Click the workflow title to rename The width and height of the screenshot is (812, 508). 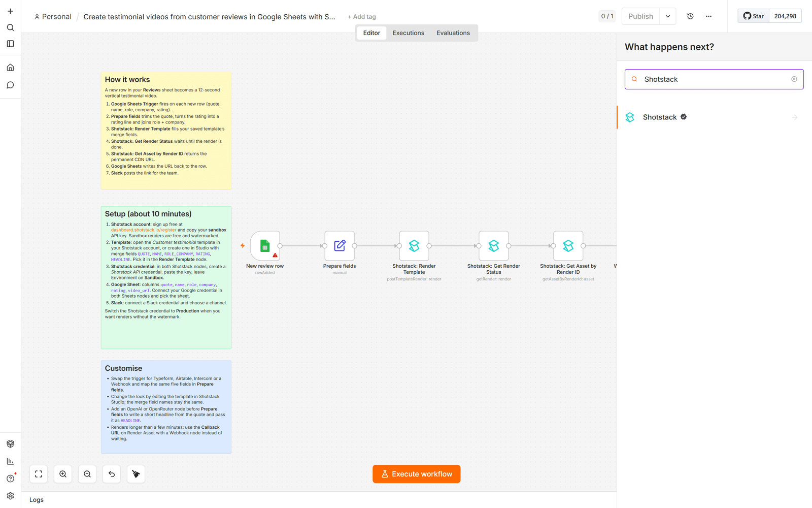click(209, 17)
